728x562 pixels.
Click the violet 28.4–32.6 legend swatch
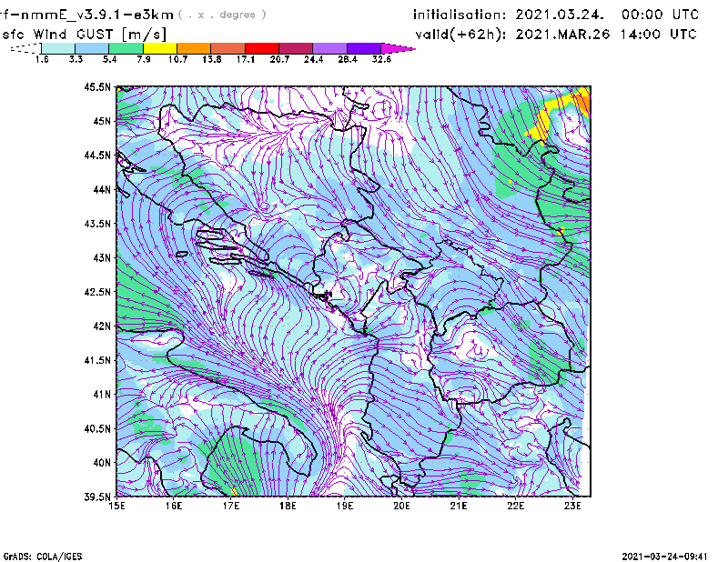363,48
